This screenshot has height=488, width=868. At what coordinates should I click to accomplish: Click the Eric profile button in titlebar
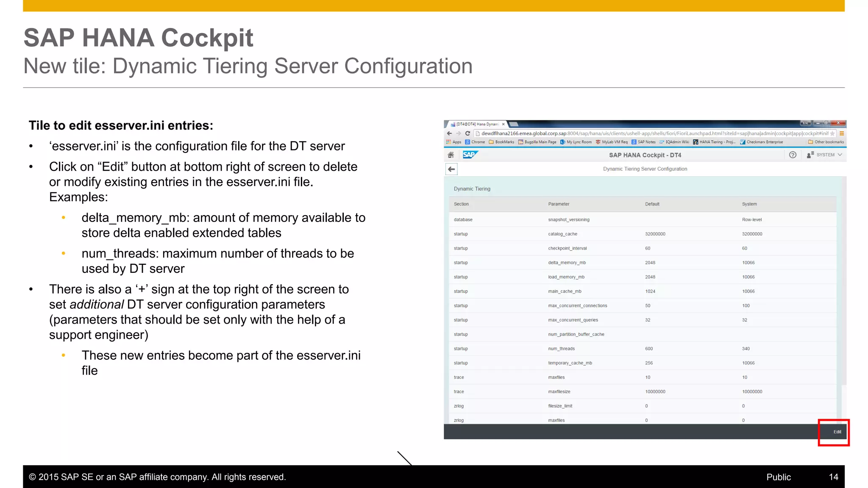click(x=806, y=123)
